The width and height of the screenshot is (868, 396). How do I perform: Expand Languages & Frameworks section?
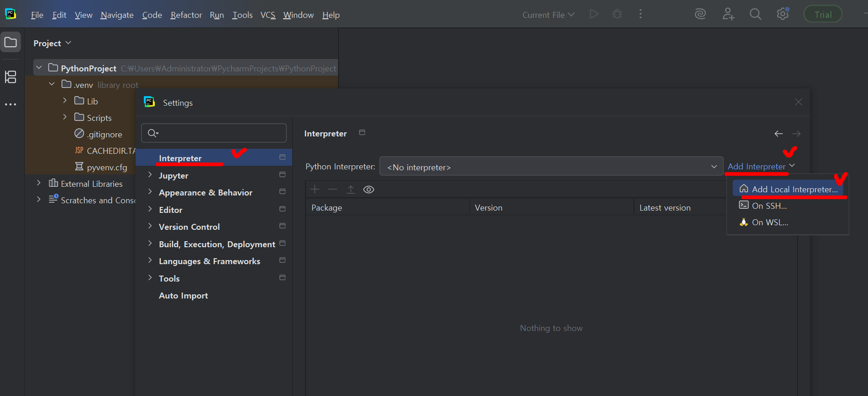(x=150, y=260)
